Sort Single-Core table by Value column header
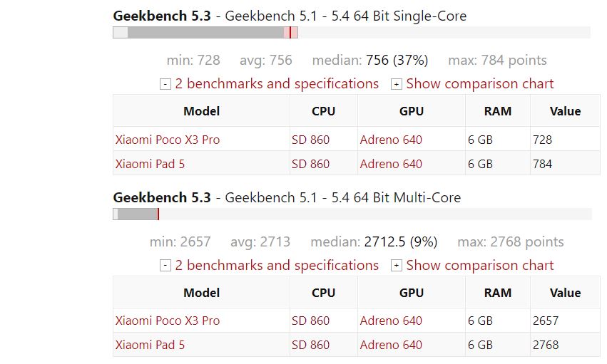This screenshot has width=607, height=364. pos(565,111)
